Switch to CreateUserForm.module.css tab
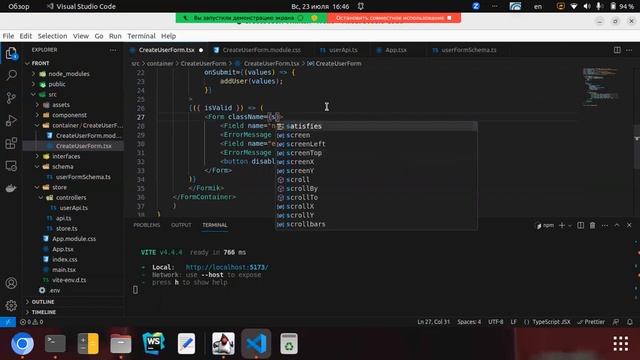The image size is (640, 360). [261, 50]
